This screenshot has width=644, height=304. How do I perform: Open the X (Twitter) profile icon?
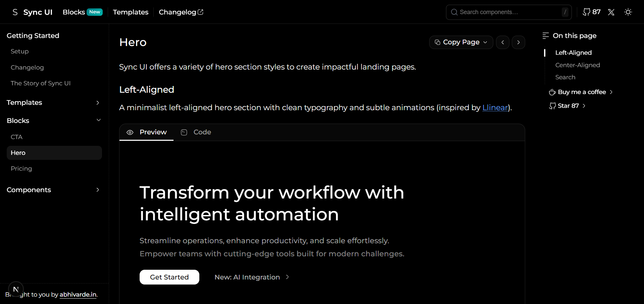[x=611, y=12]
